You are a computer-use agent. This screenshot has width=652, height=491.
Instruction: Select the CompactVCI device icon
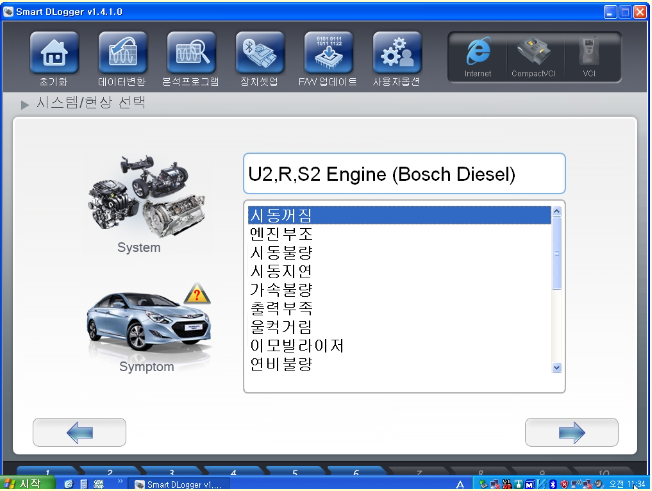tap(533, 52)
